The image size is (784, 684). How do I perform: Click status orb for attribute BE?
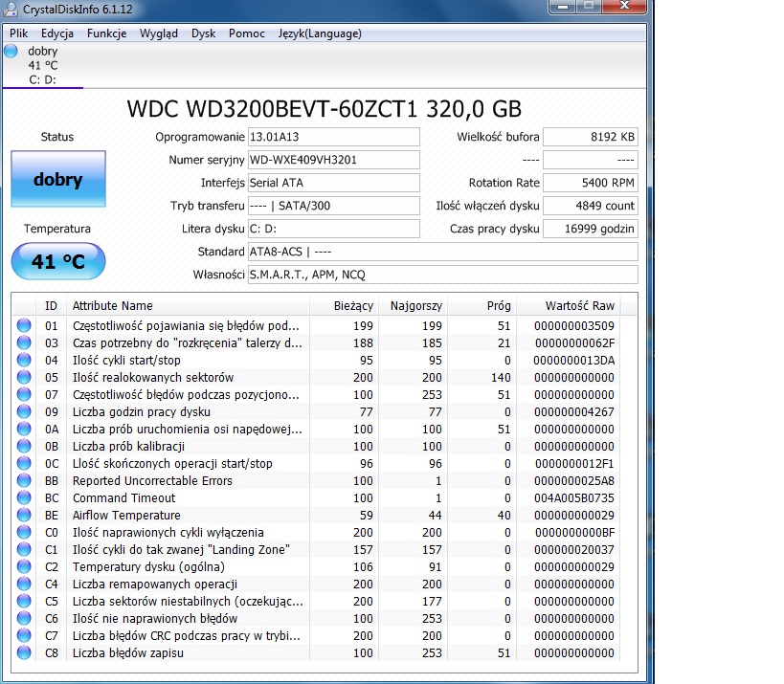[24, 515]
